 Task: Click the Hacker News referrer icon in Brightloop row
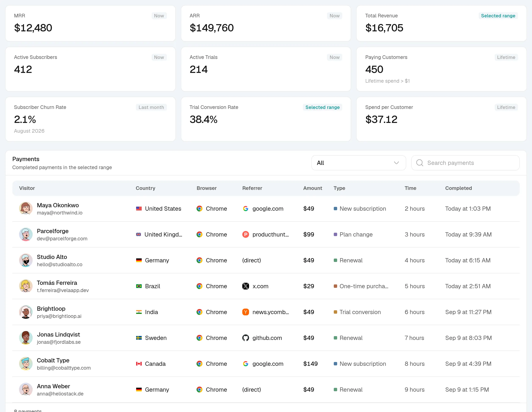coord(245,312)
